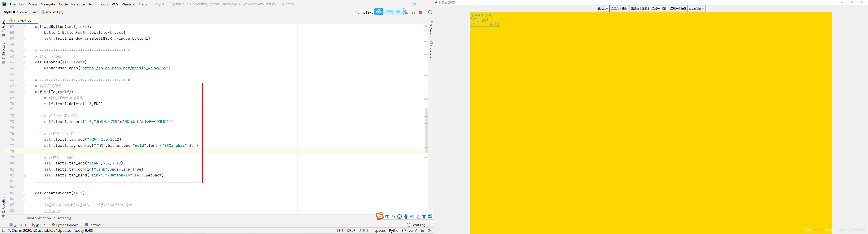Click the Sogou voice input microphone icon
The height and width of the screenshot is (234, 868).
coord(406,216)
